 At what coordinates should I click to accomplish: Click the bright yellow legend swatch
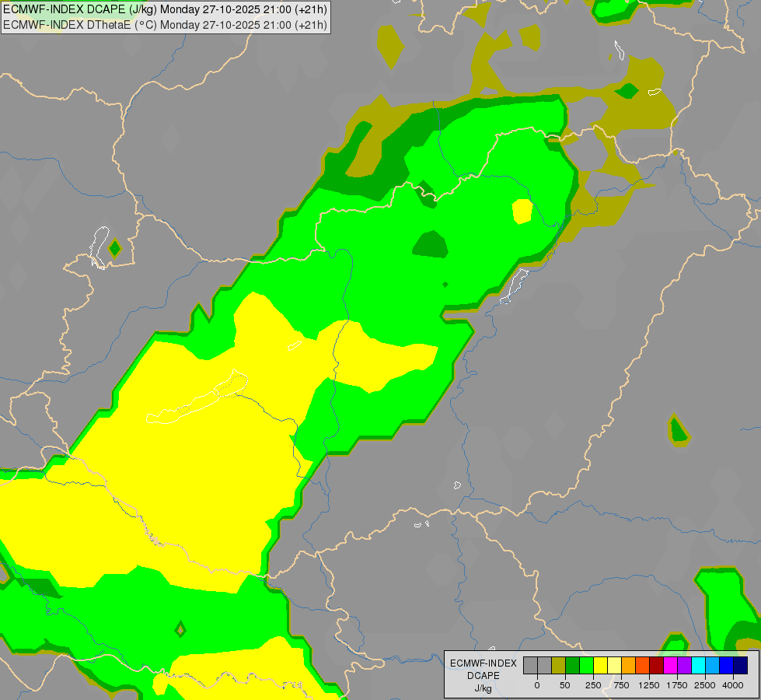[600, 665]
